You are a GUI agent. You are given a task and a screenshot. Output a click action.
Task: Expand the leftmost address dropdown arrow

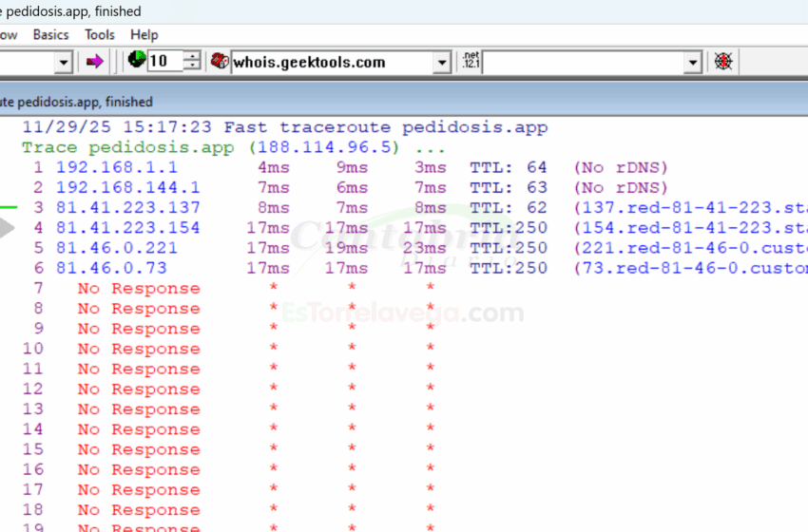pyautogui.click(x=64, y=63)
